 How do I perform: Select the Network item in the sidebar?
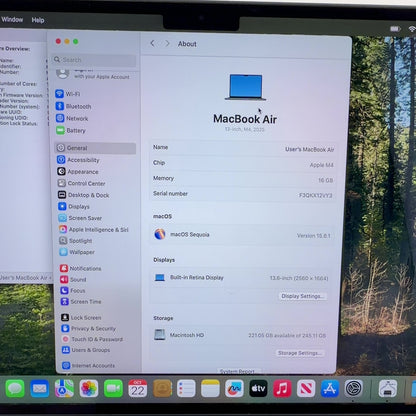(x=72, y=118)
